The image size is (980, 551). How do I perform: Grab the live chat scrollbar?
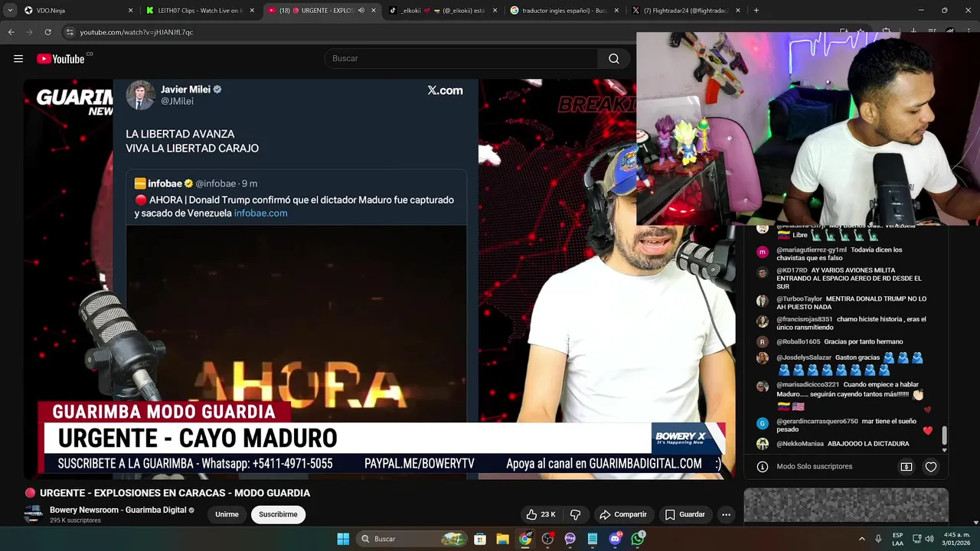[x=944, y=435]
